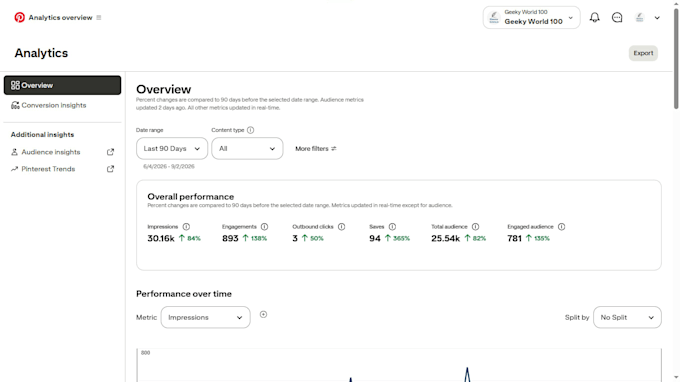Screen dimensions: 680x382
Task: Click the Overall performance heading
Action: coord(191,197)
